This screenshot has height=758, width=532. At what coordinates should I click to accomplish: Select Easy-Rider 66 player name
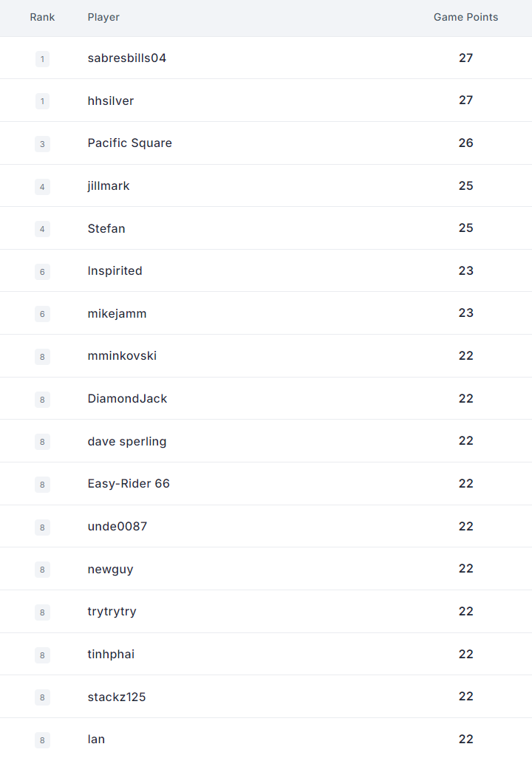pyautogui.click(x=129, y=483)
